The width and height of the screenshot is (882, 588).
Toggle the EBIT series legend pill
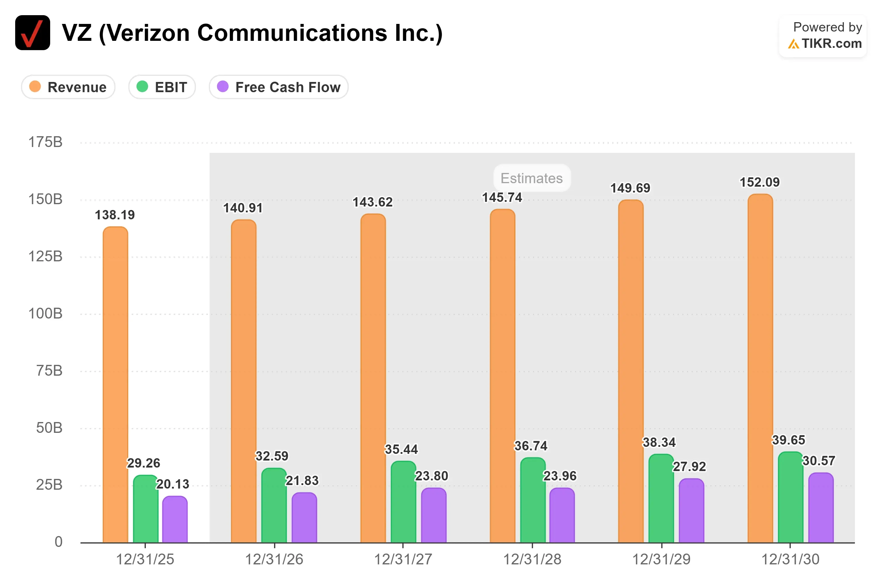[162, 87]
